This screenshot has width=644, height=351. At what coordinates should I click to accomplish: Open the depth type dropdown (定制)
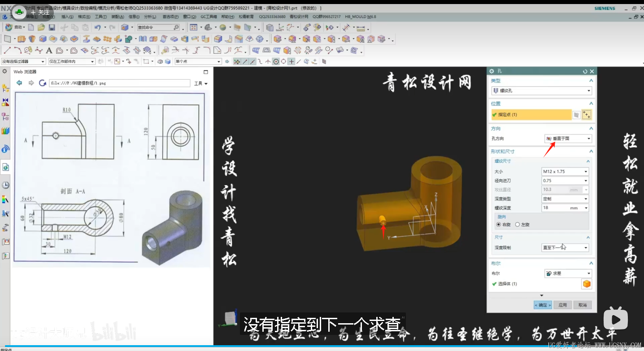tap(565, 199)
